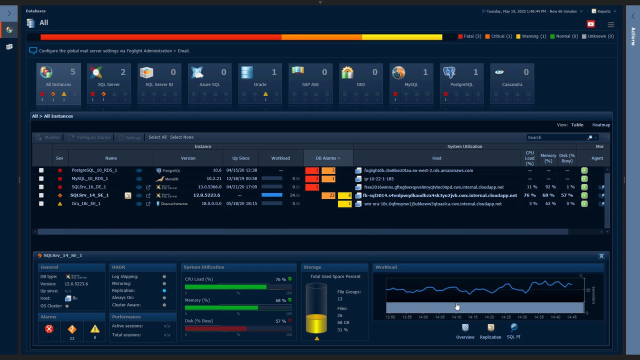
Task: Open the Overview icon in workload panel
Action: click(x=465, y=331)
